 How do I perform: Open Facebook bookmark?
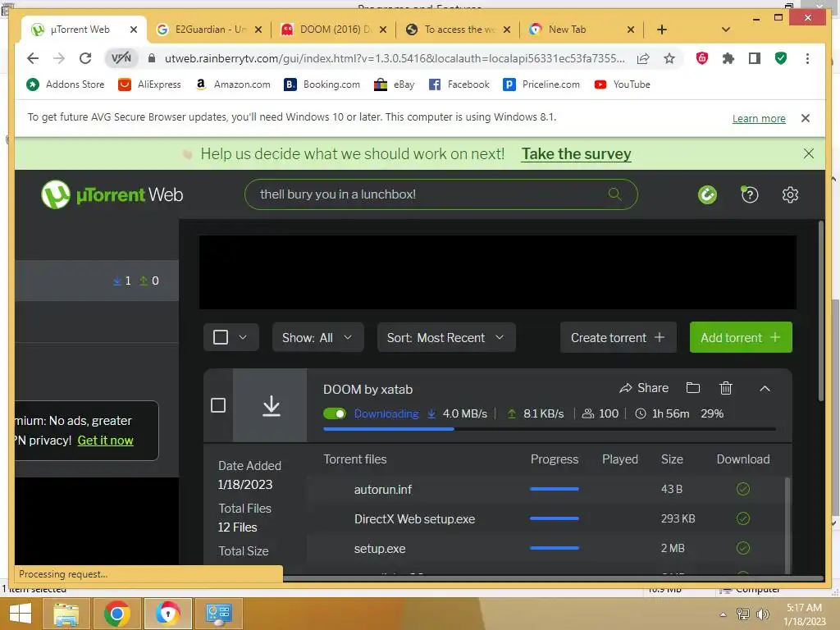coord(459,84)
